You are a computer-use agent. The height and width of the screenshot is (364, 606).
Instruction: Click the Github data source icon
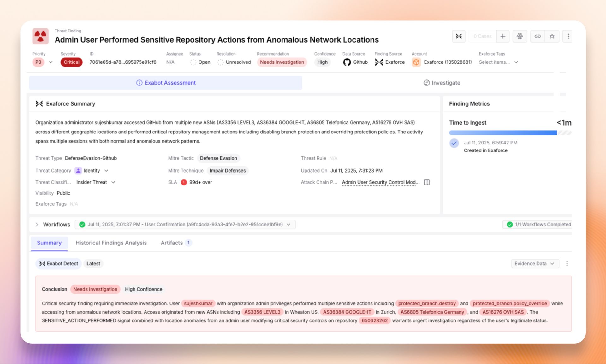coord(347,62)
